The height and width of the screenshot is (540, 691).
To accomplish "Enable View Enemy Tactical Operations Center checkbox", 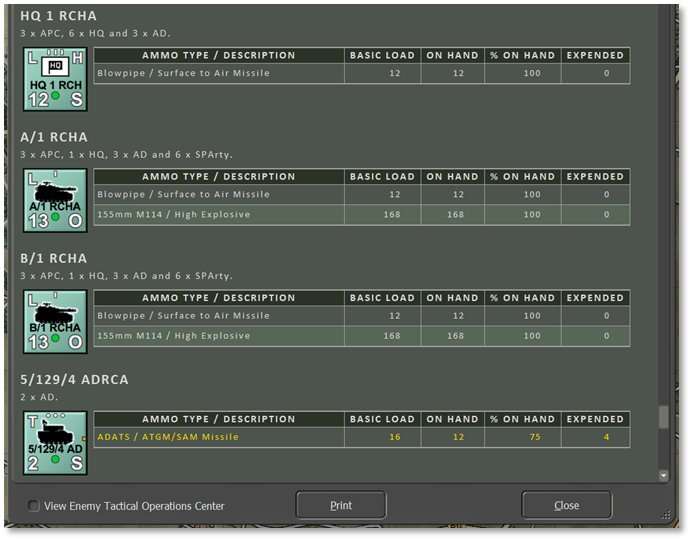I will pyautogui.click(x=34, y=506).
